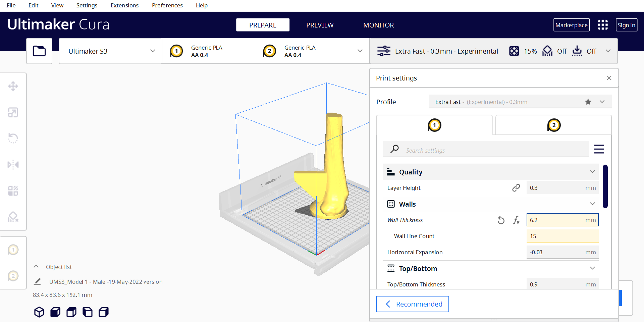Toggle extruder 1 button in left toolbar
The image size is (644, 322).
[13, 250]
